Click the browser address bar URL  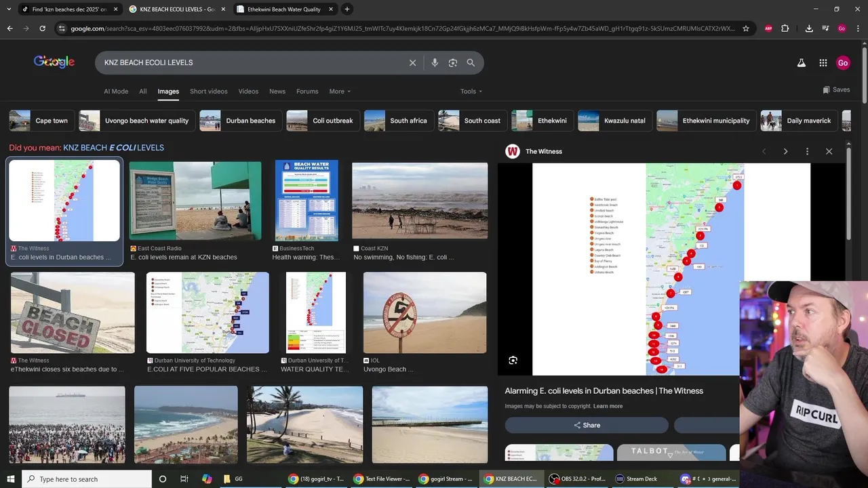403,28
